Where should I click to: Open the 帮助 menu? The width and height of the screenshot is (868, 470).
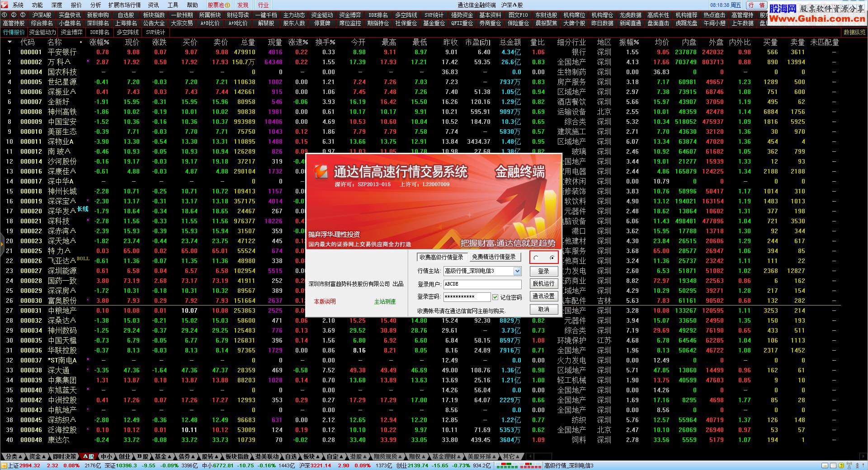pos(193,5)
